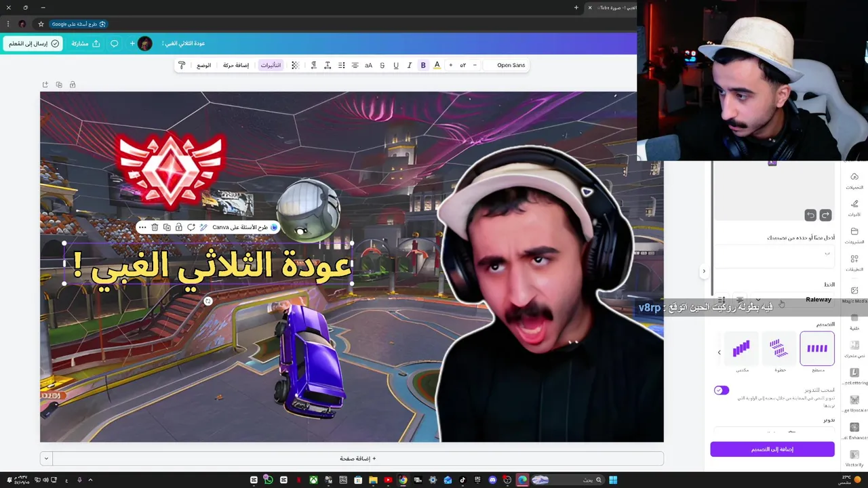
Task: Open the more options (three dots) on floating toolbar
Action: (x=142, y=227)
